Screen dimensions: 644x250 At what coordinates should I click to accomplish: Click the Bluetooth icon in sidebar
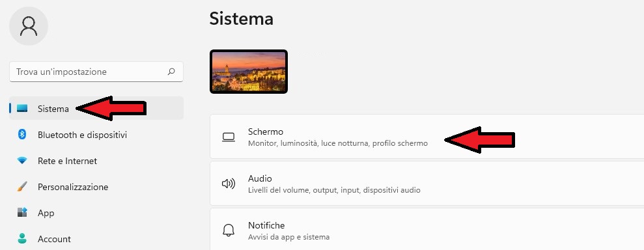pyautogui.click(x=22, y=134)
